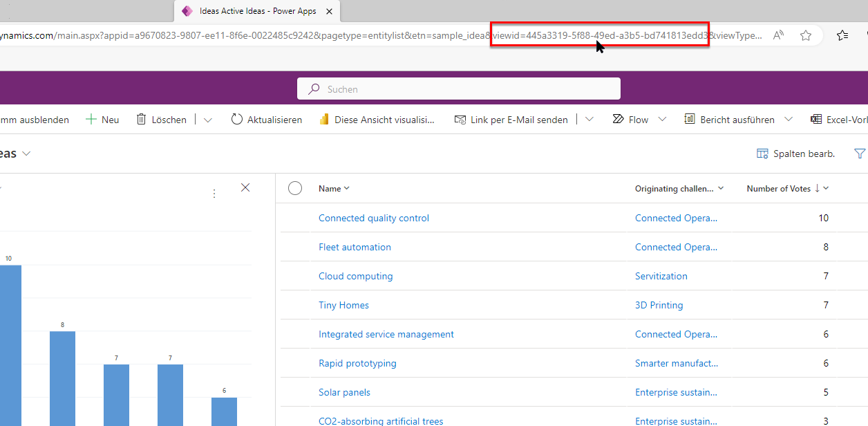Click the Löschen command
868x426 pixels.
coord(161,120)
